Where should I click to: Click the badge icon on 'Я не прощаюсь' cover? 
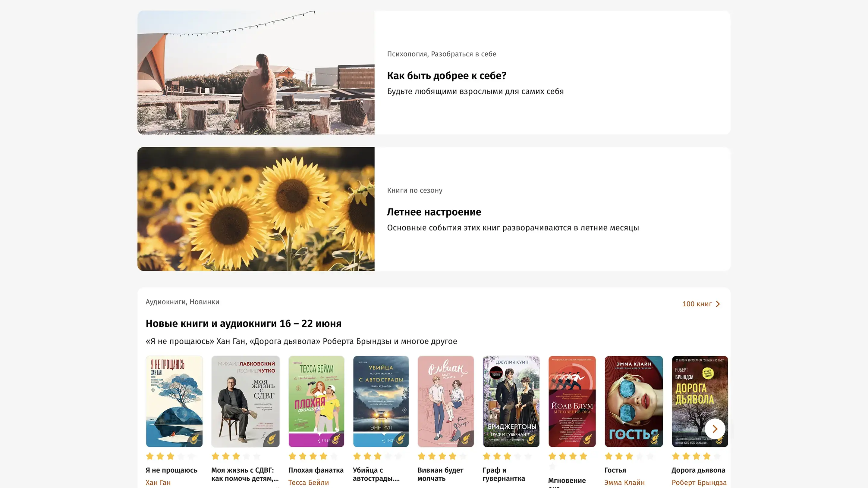(194, 439)
